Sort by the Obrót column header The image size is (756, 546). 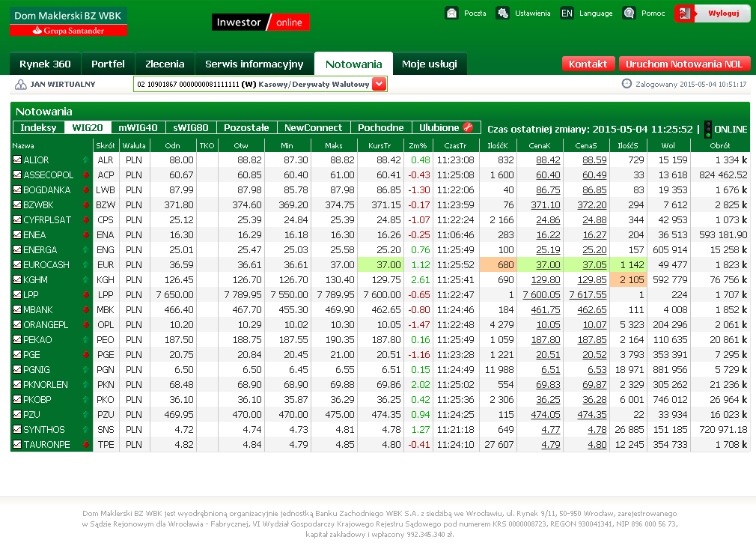720,145
